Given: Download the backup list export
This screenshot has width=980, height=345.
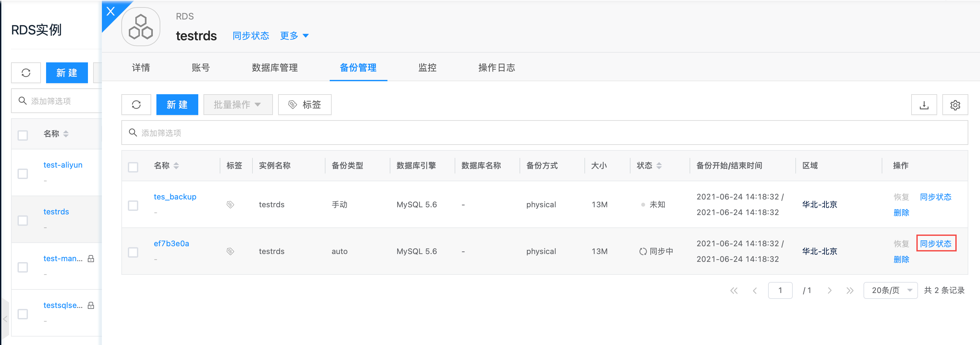Looking at the screenshot, I should click(924, 105).
